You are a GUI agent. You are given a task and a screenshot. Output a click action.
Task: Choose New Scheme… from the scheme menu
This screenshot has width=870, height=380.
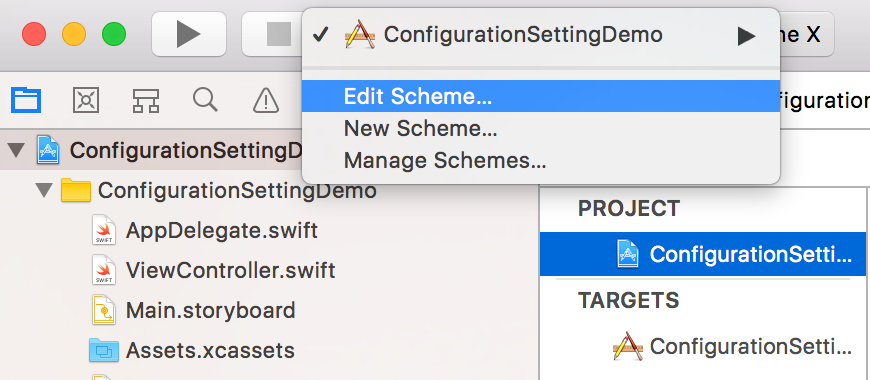point(541,129)
